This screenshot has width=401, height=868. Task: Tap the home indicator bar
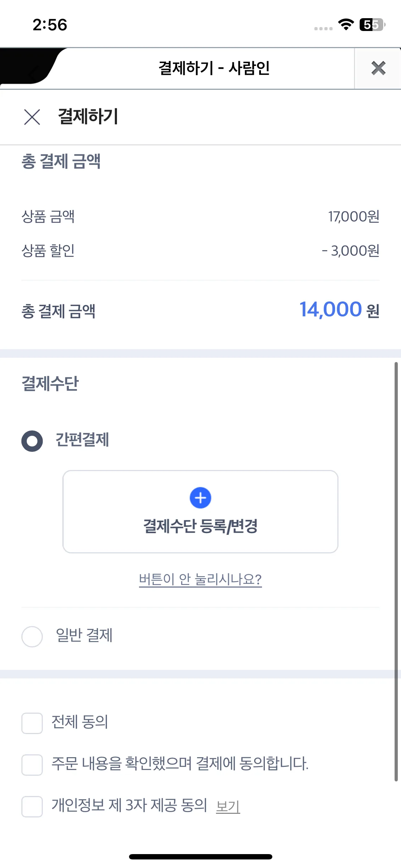(200, 857)
